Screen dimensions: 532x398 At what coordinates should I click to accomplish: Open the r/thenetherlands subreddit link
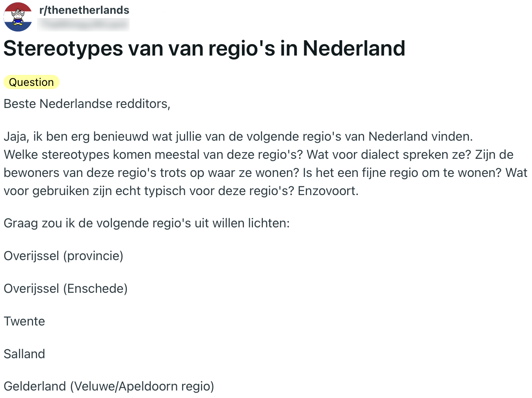tap(84, 10)
